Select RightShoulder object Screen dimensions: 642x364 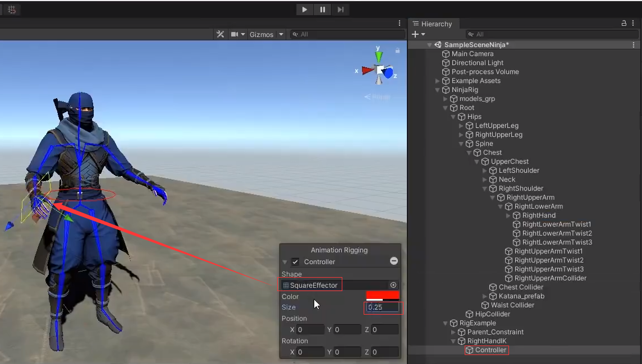pyautogui.click(x=520, y=188)
